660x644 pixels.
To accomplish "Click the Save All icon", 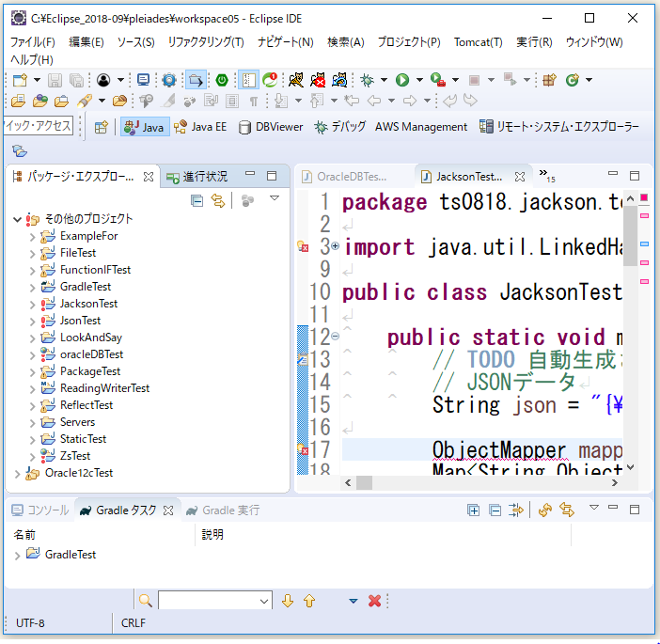I will tap(76, 80).
